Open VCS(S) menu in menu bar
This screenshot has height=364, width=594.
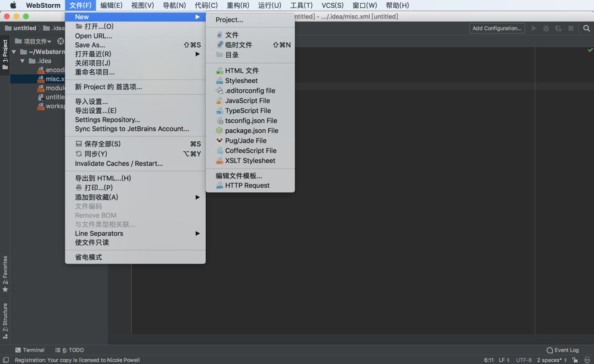point(332,5)
